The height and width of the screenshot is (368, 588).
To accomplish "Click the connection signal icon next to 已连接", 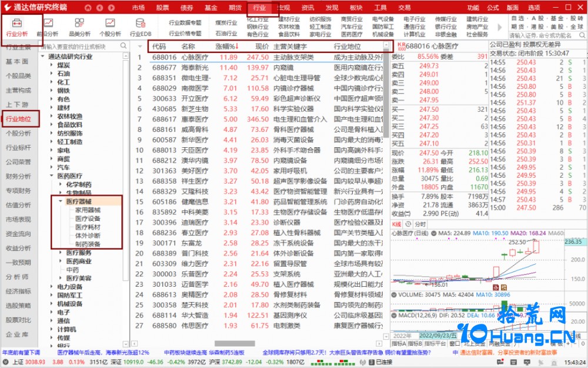I will point(363,362).
